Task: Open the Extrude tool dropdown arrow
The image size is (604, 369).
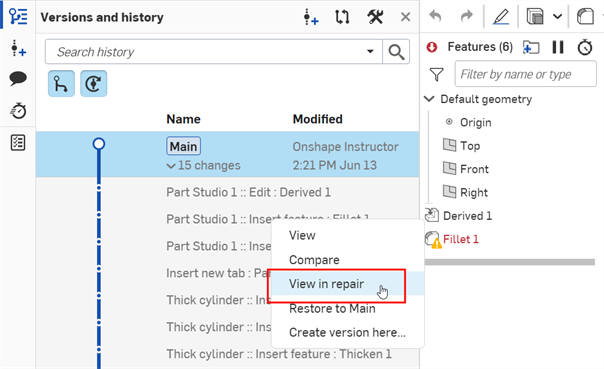Action: [x=557, y=17]
